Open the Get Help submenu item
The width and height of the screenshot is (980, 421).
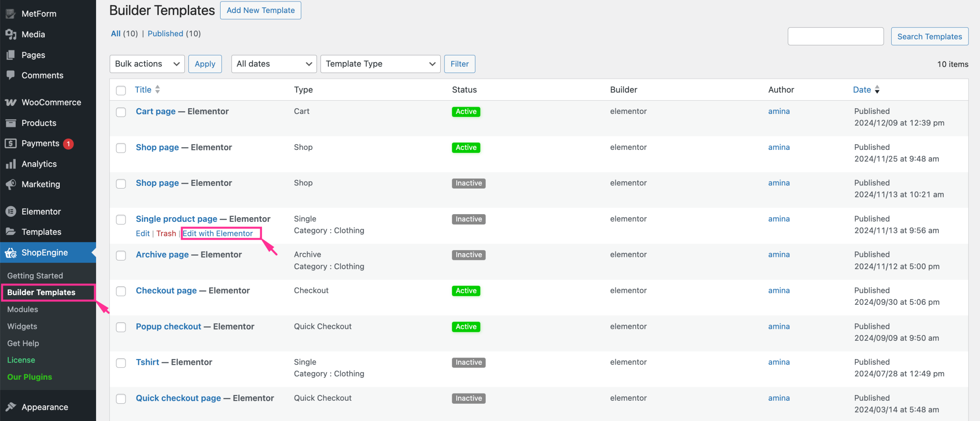pyautogui.click(x=23, y=343)
